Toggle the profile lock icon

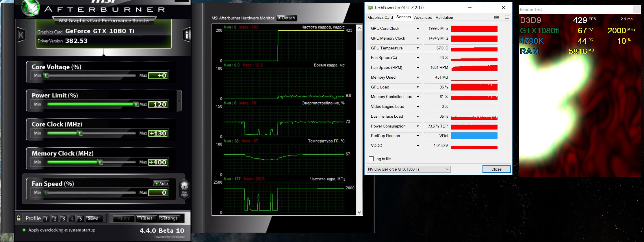(19, 218)
